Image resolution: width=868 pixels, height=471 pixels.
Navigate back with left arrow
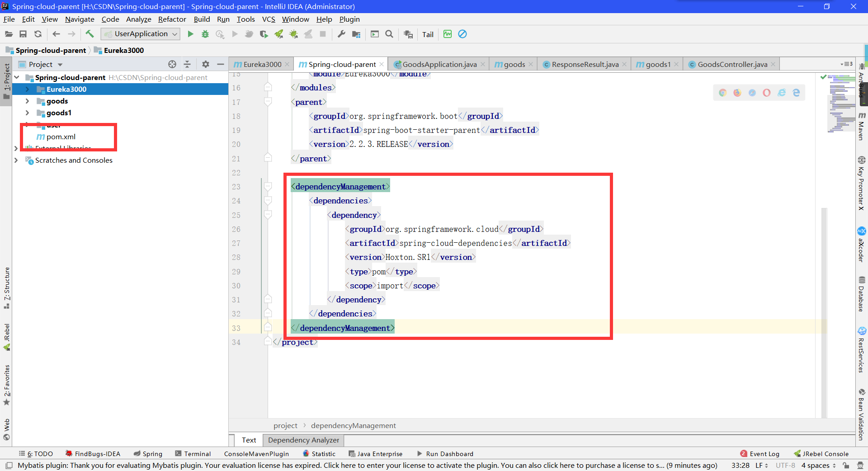56,34
